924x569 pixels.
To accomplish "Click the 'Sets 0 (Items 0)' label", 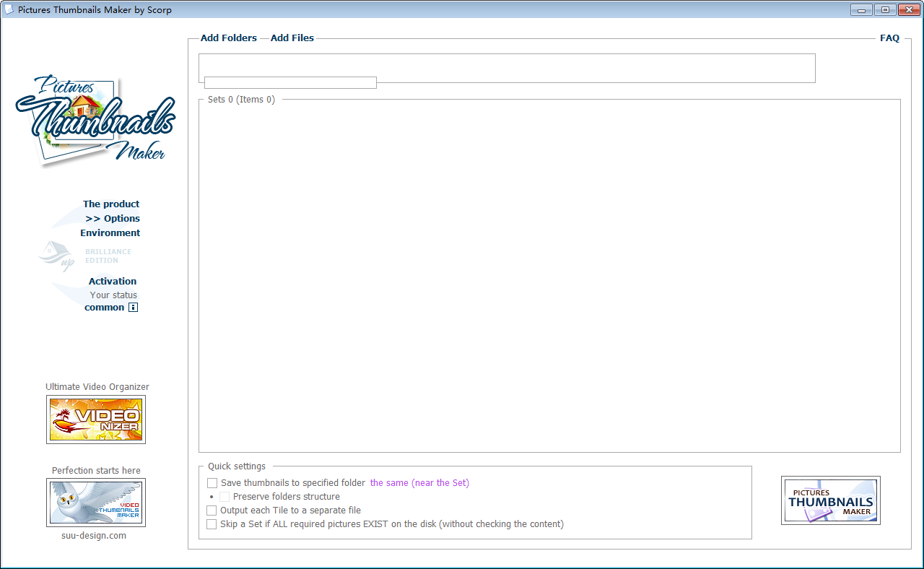I will [x=241, y=100].
